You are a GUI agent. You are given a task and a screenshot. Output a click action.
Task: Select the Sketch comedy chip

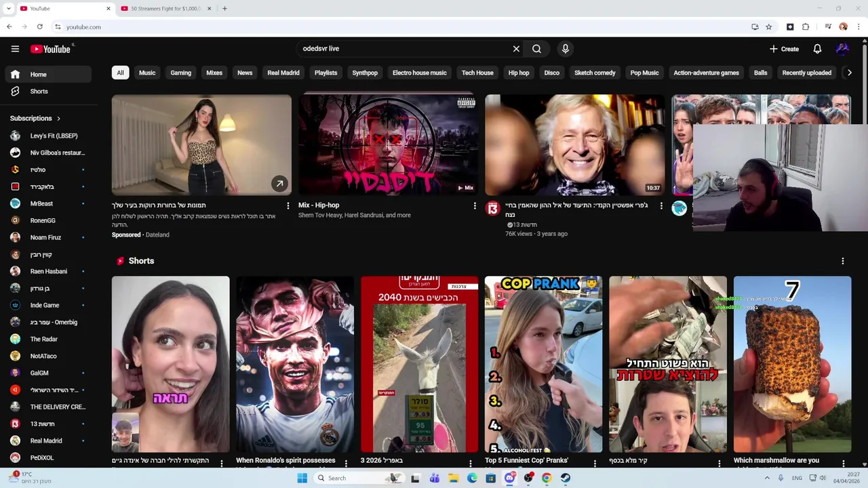pyautogui.click(x=595, y=73)
